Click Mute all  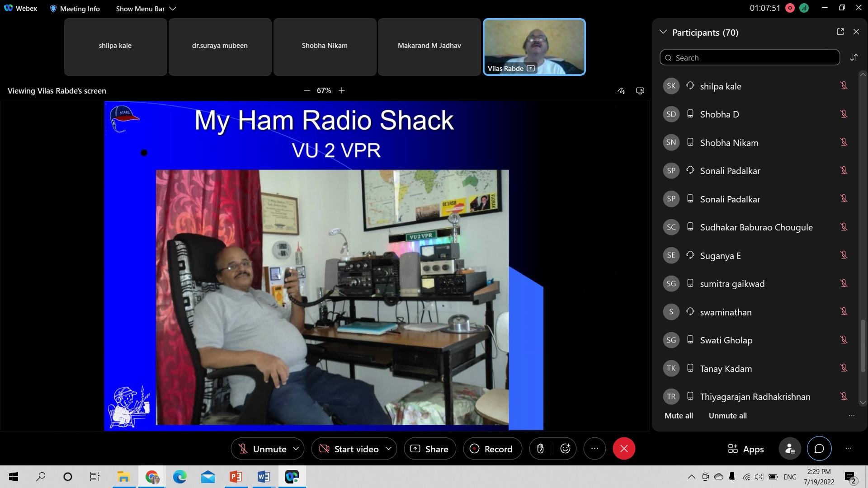coord(678,416)
